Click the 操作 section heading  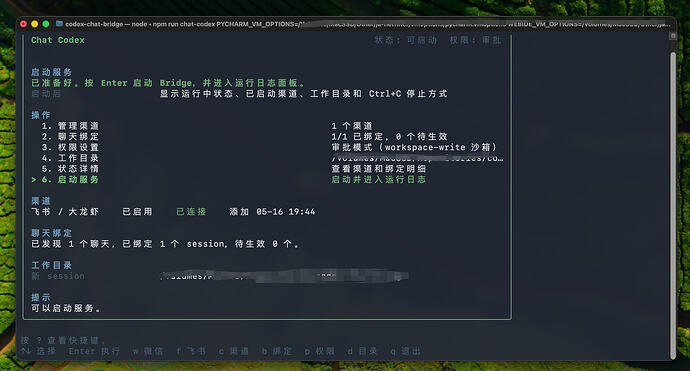[x=40, y=115]
